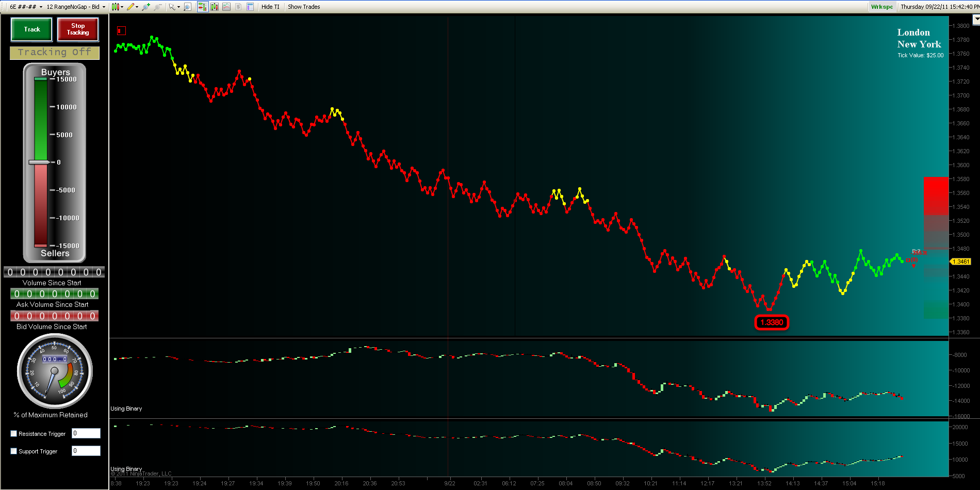Click the upper Using Binary indicator label
This screenshot has width=980, height=490.
[x=126, y=409]
